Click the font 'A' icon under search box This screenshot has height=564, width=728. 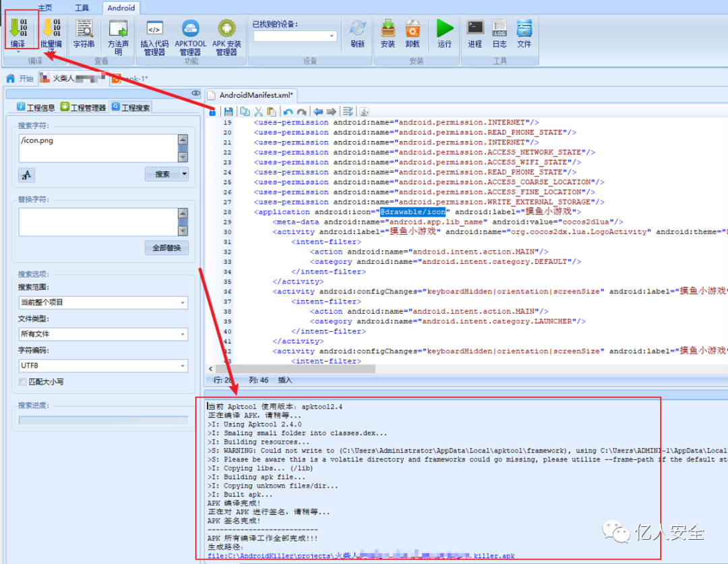click(26, 175)
